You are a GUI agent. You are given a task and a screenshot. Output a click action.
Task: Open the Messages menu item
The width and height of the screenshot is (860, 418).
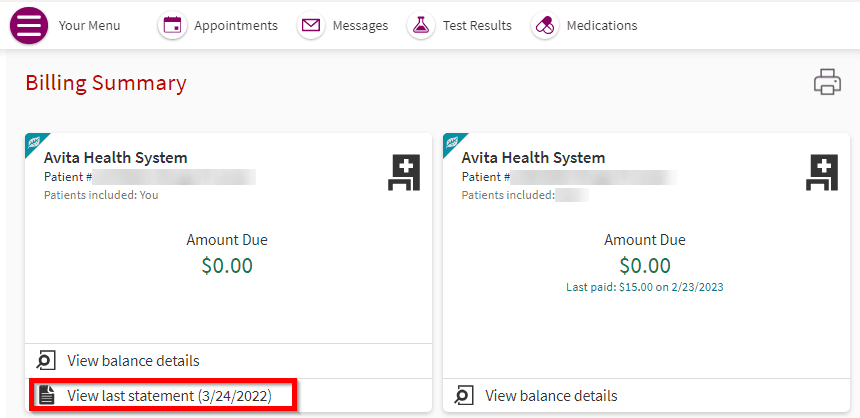360,26
